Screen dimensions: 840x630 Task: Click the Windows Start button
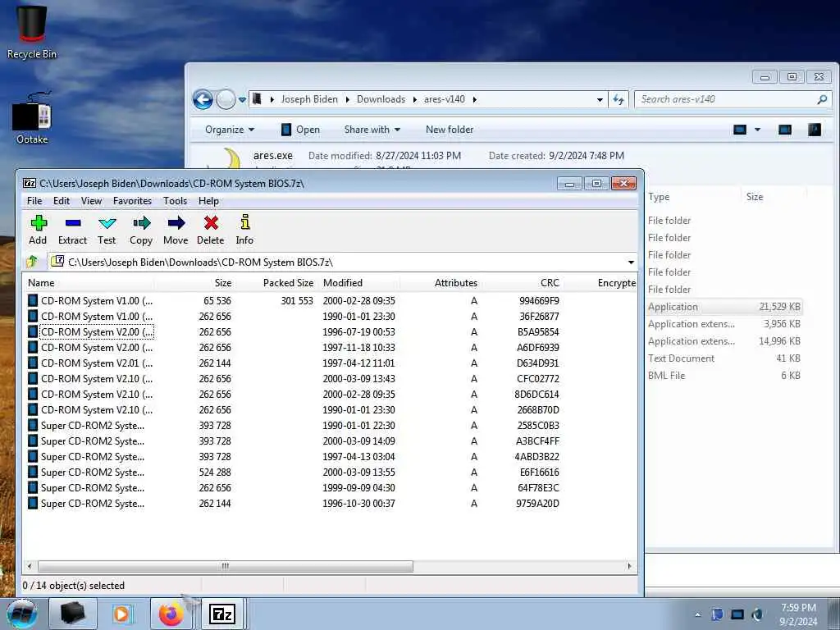click(22, 614)
